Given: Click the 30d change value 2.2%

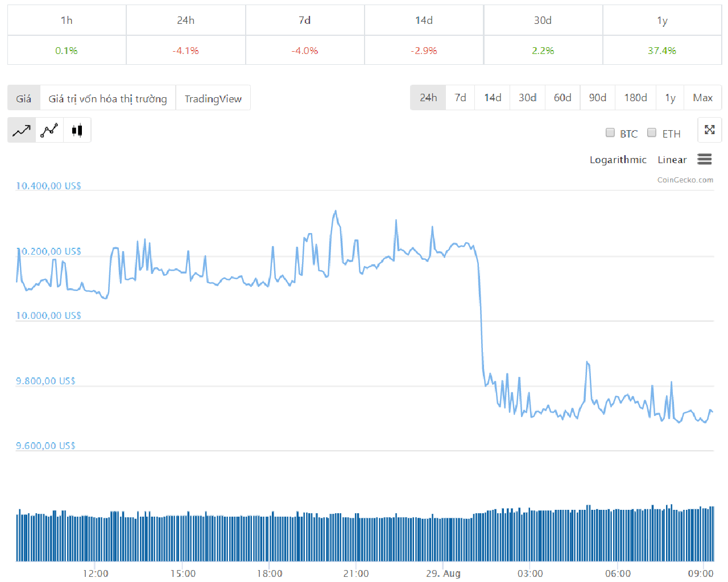Looking at the screenshot, I should 543,51.
